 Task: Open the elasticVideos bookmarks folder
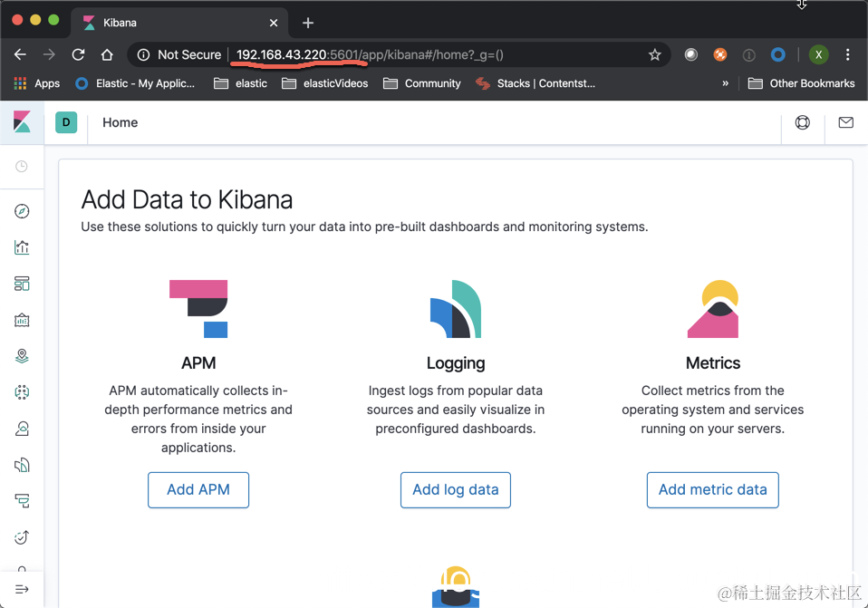(325, 83)
